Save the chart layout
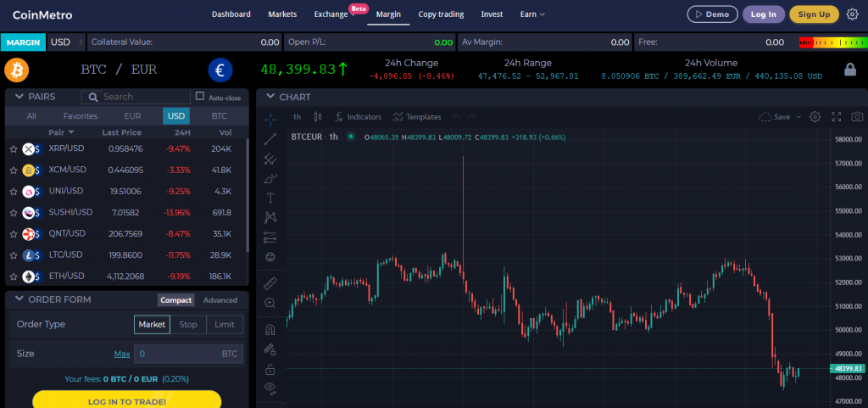Viewport: 868px width, 408px height. (775, 117)
